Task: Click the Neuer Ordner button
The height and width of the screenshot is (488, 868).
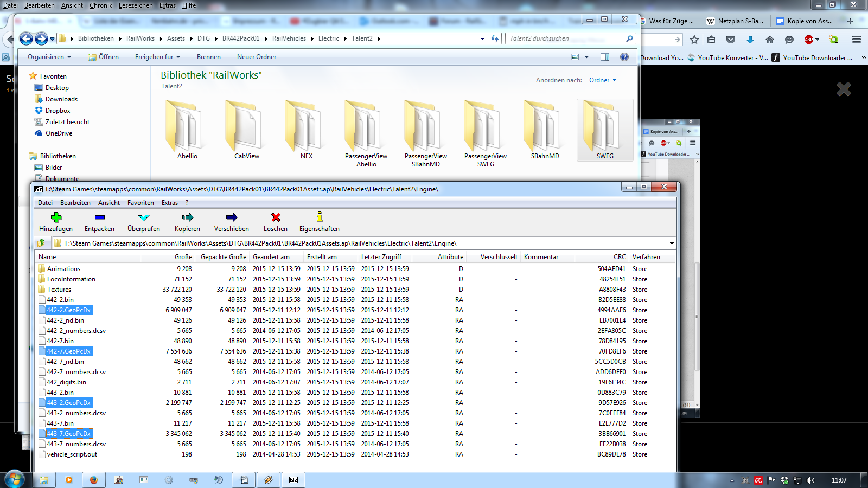Action: point(257,57)
